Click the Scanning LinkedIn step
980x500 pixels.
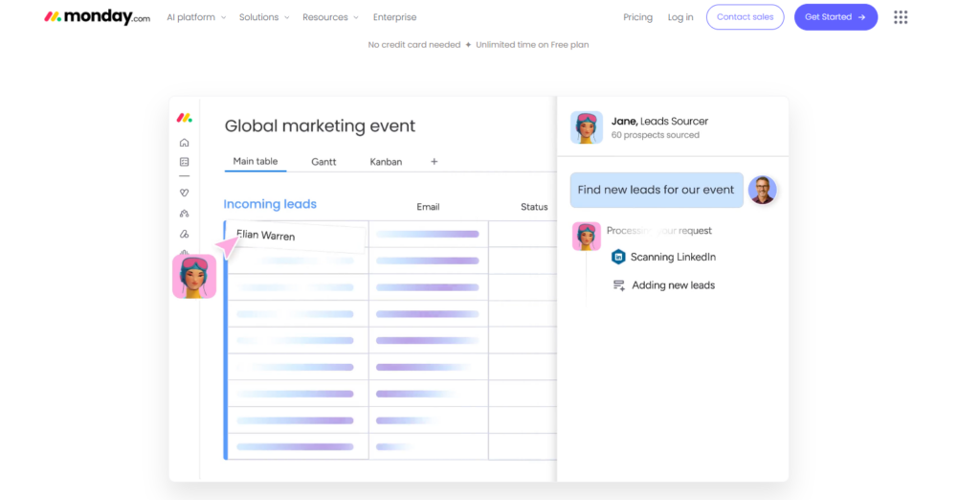pyautogui.click(x=673, y=257)
